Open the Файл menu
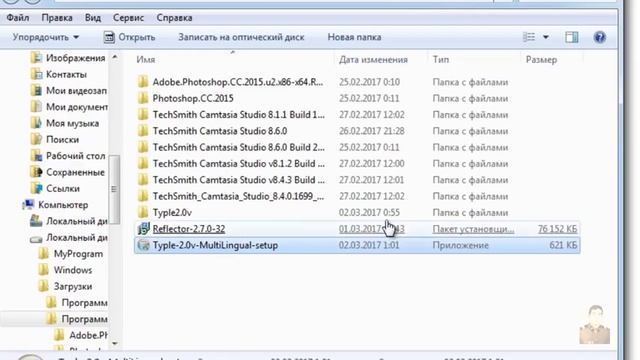Image resolution: width=640 pixels, height=360 pixels. tap(18, 18)
